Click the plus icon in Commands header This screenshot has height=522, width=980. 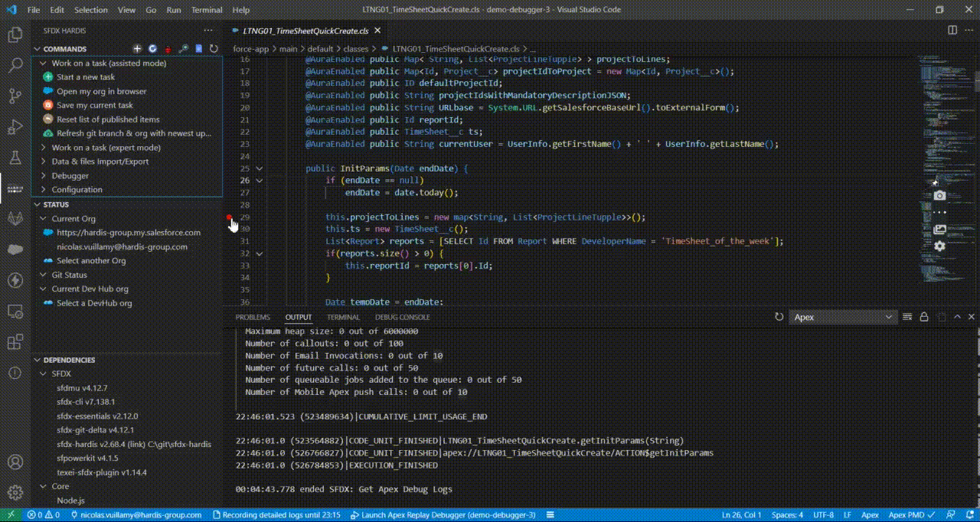click(138, 48)
